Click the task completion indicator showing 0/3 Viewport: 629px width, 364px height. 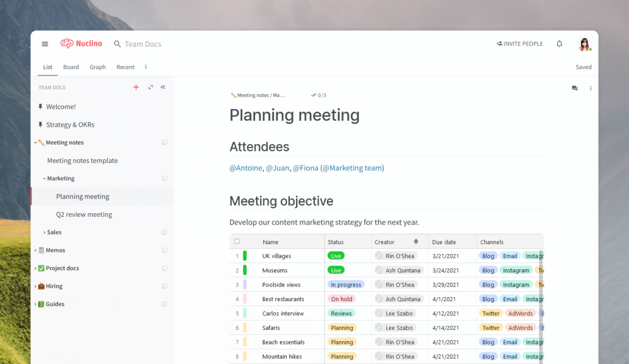click(x=319, y=95)
